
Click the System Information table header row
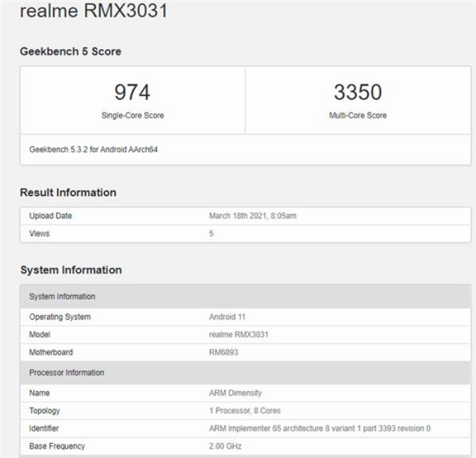[x=245, y=297]
